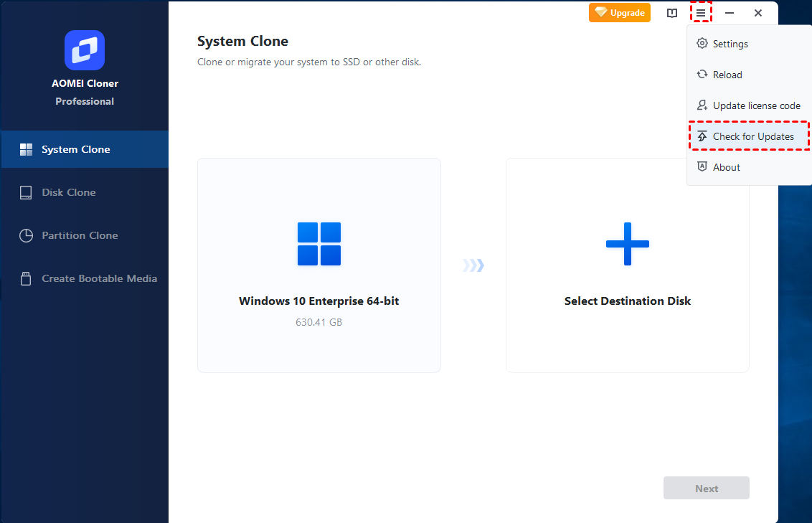Select the Windows 10 Enterprise 64-bit label
The width and height of the screenshot is (812, 523).
pos(319,301)
